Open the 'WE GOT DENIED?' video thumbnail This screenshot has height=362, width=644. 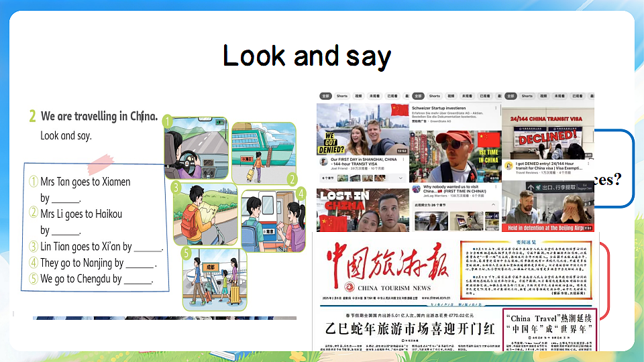[363, 129]
